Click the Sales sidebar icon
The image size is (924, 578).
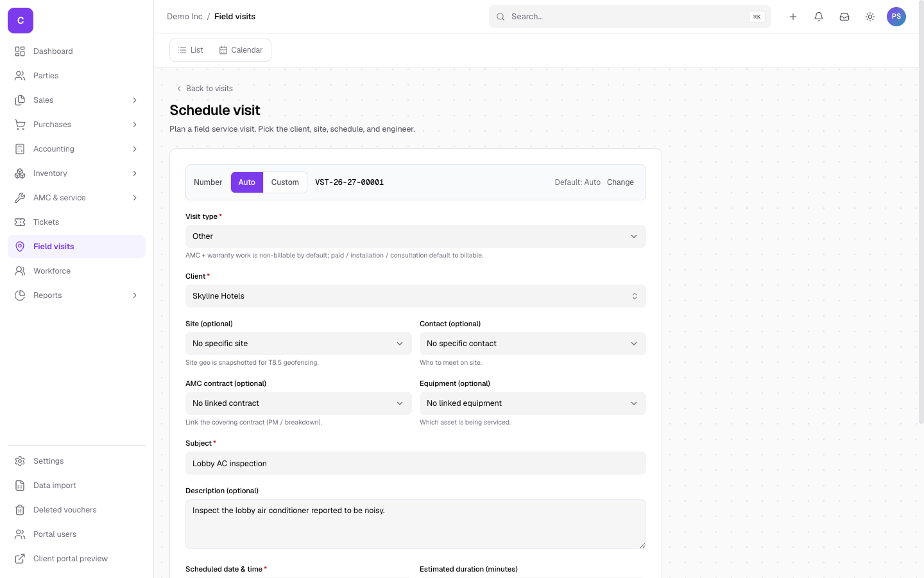click(x=20, y=100)
